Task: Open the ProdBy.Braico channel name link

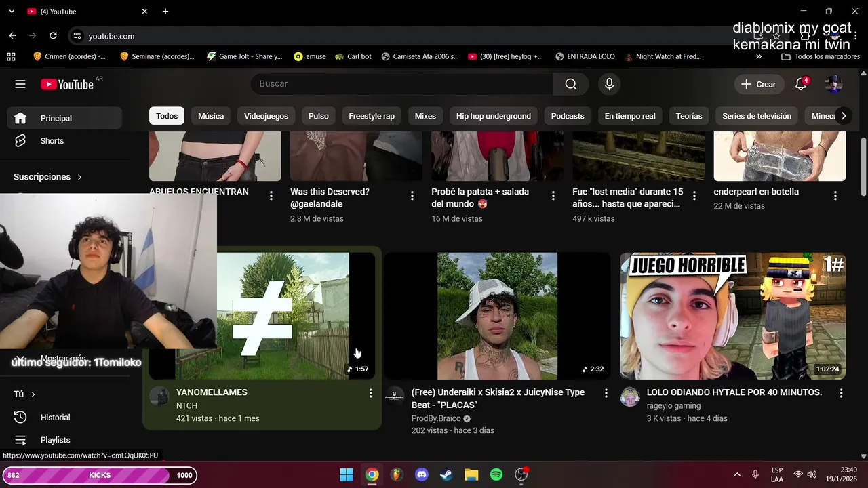Action: (x=436, y=418)
